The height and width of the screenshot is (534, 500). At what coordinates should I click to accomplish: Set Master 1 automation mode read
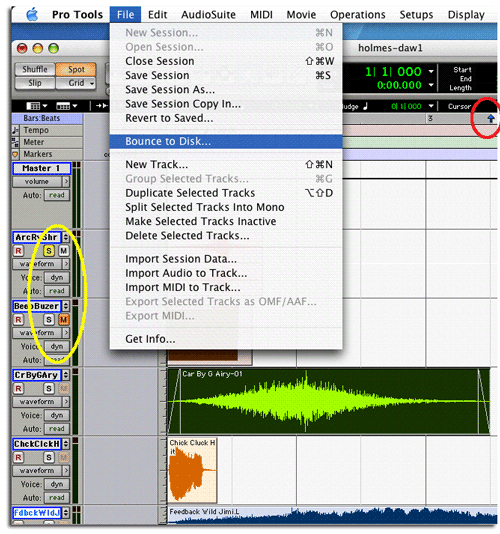tap(57, 195)
